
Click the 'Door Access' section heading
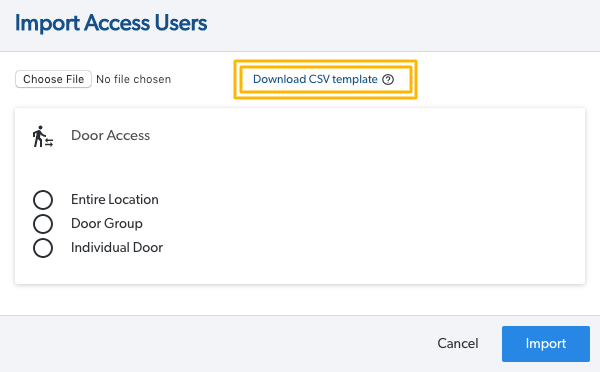[111, 135]
